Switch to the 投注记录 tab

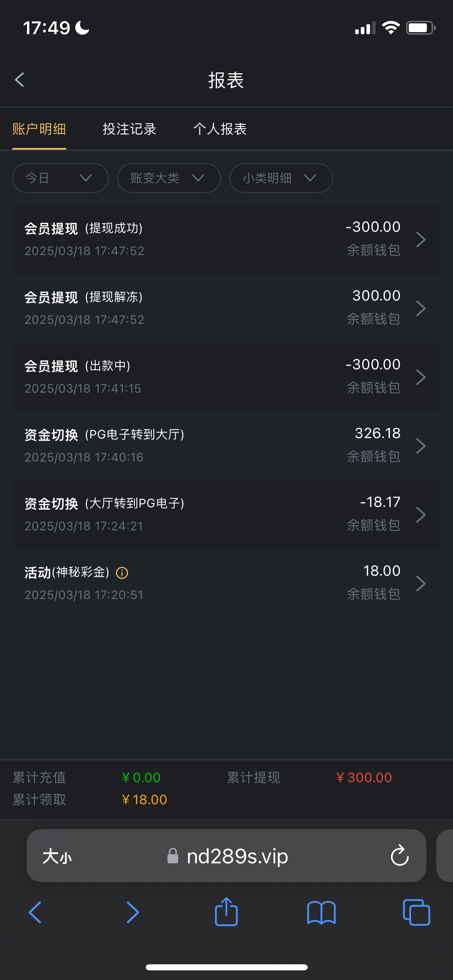point(129,129)
